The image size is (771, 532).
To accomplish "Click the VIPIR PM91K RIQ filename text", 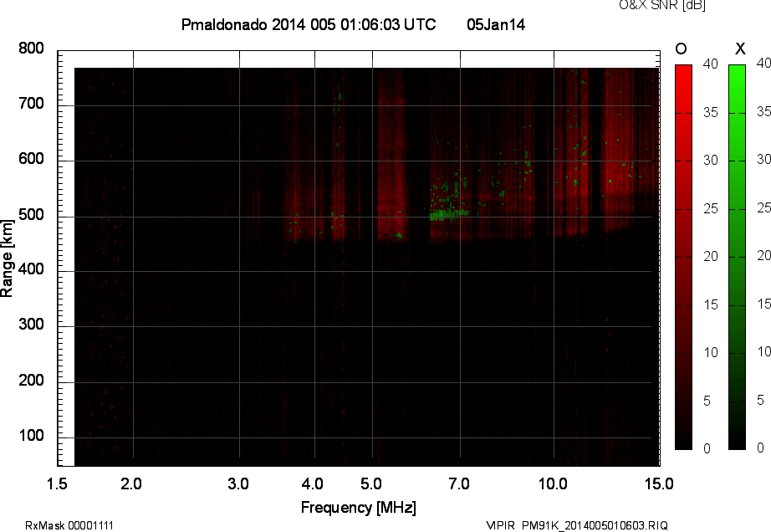I will (577, 525).
